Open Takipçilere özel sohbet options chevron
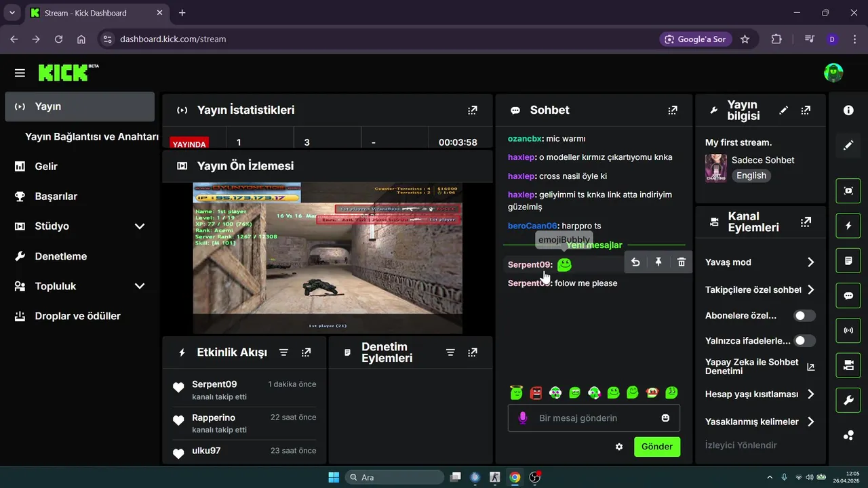This screenshot has height=488, width=868. coord(810,290)
